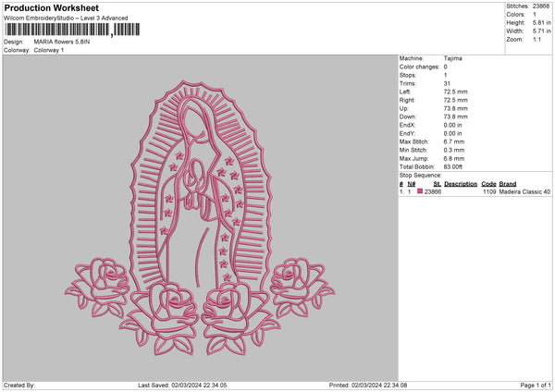Click the Machine value Tajima
555x392 pixels.
(x=452, y=58)
